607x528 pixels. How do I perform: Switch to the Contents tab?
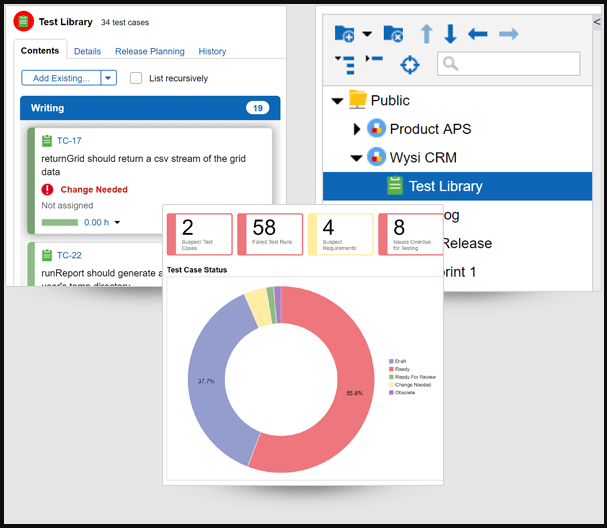[x=40, y=51]
